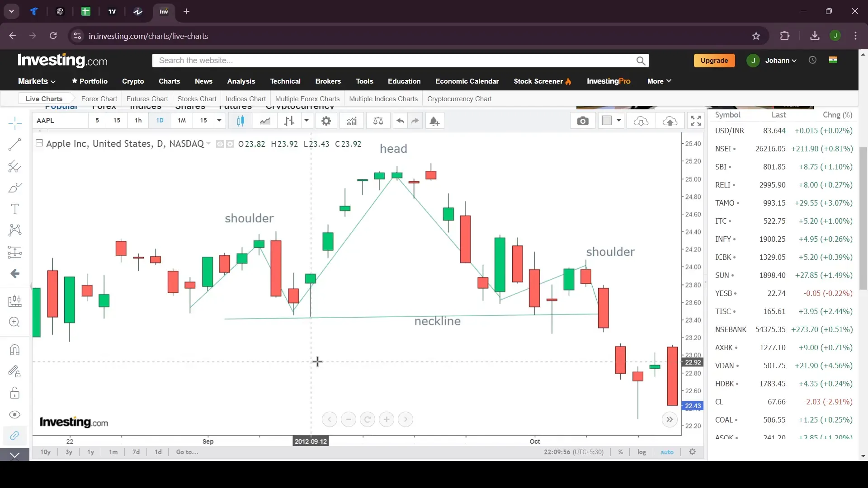The image size is (868, 488).
Task: Select the brush drawing tool
Action: (15, 188)
